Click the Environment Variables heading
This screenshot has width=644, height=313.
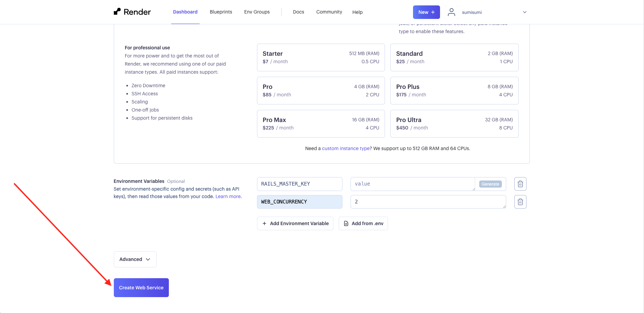[x=139, y=181]
